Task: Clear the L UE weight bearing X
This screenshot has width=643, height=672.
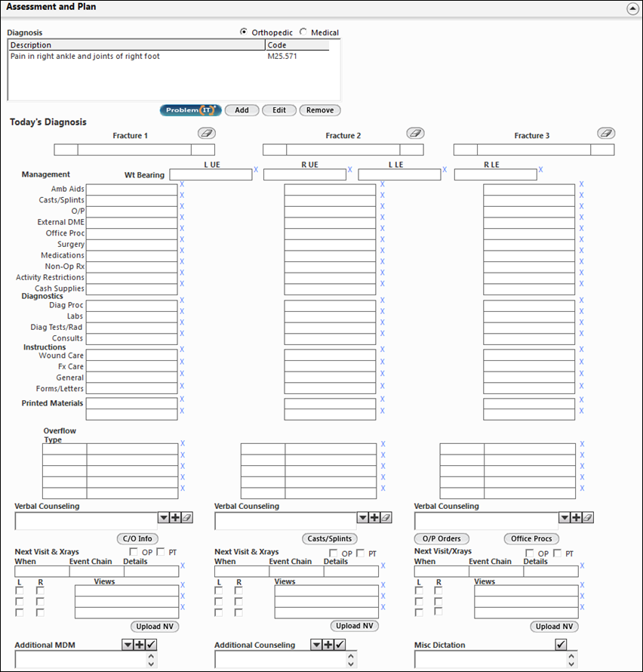Action: point(256,170)
